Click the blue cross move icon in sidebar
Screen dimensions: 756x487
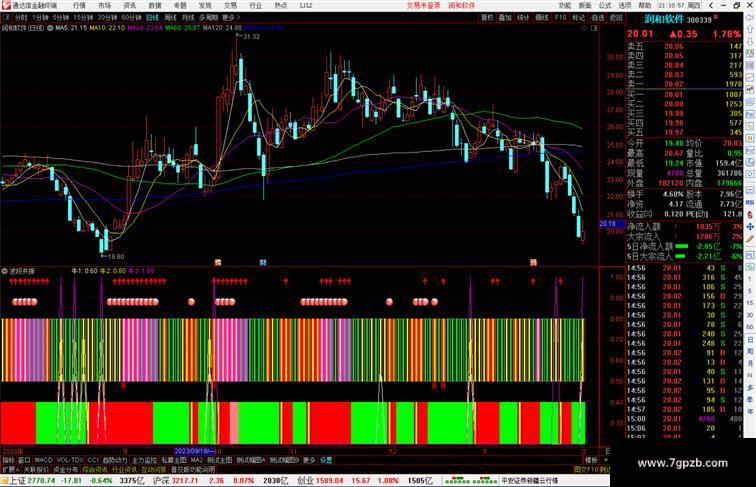pos(750,226)
